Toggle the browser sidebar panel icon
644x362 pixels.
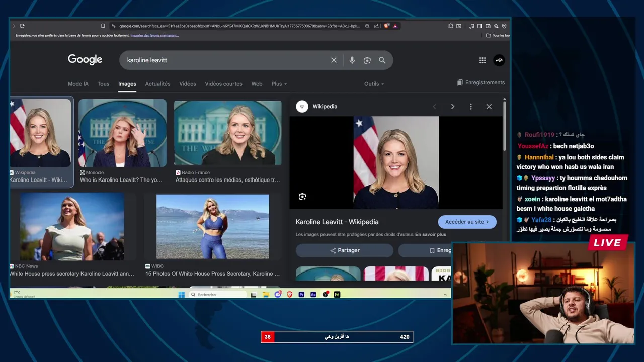480,26
